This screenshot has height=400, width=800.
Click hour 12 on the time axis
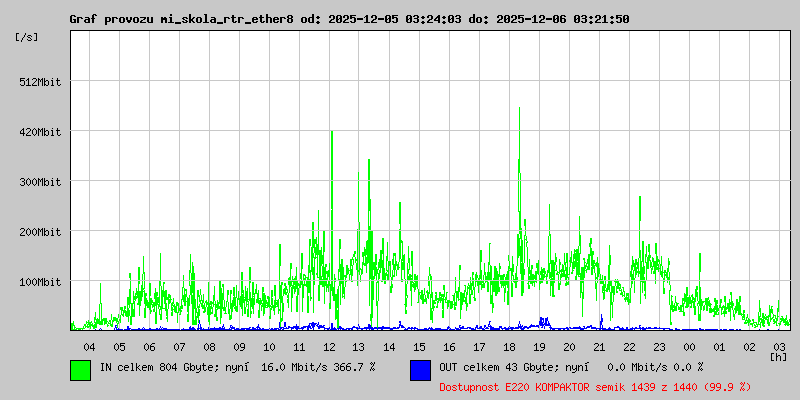coord(329,346)
